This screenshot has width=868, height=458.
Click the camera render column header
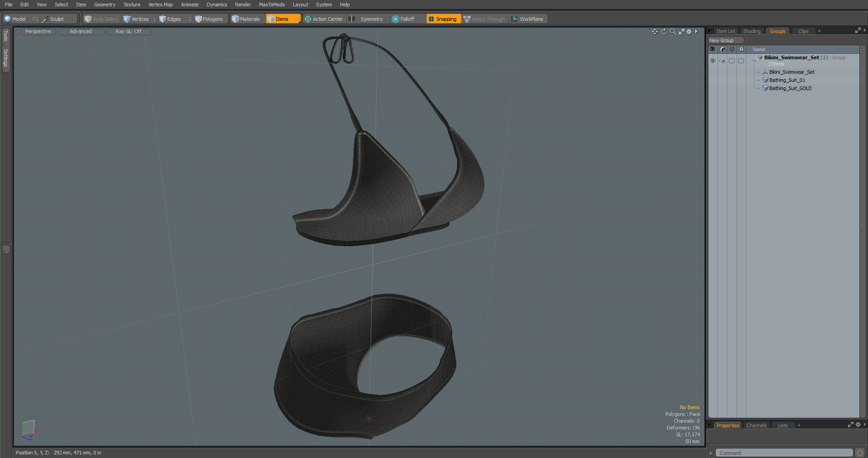722,49
